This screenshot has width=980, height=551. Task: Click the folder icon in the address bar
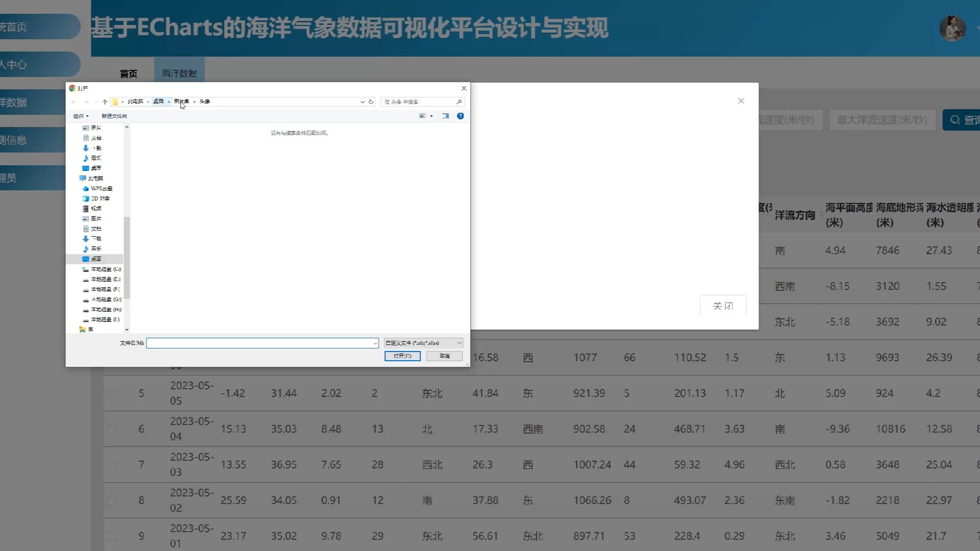(115, 102)
